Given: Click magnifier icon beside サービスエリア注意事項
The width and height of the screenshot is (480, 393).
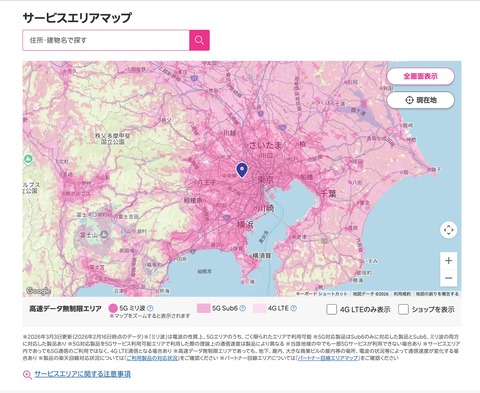Looking at the screenshot, I should [27, 375].
